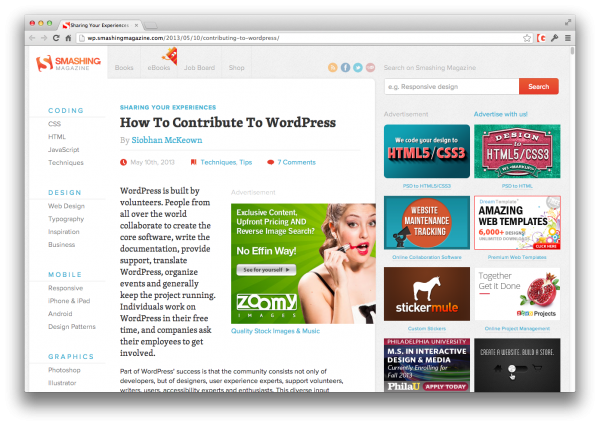This screenshot has width=600, height=426.
Task: Open Android in the sidebar
Action: click(x=60, y=314)
